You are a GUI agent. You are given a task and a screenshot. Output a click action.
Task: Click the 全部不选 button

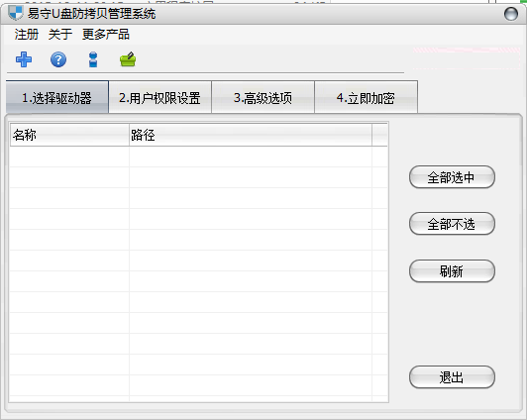pos(452,224)
